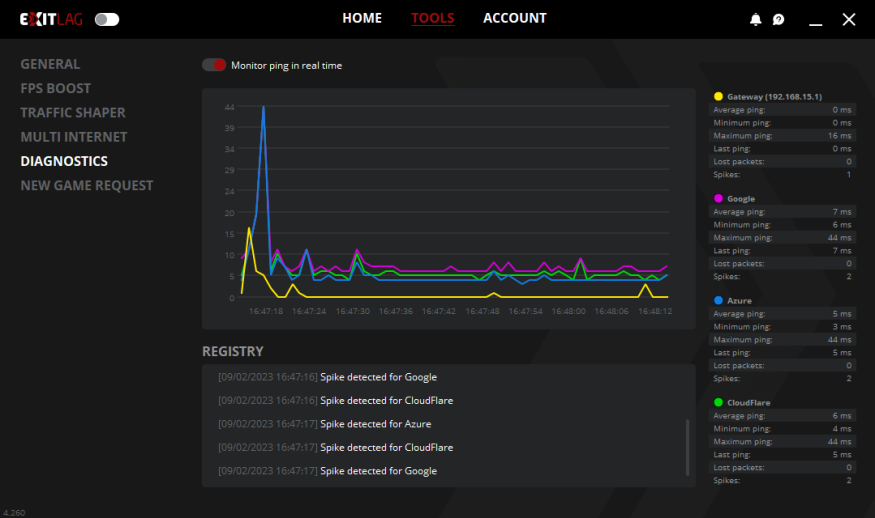Image resolution: width=875 pixels, height=518 pixels.
Task: Click the blue Azure legend dot
Action: pos(718,300)
